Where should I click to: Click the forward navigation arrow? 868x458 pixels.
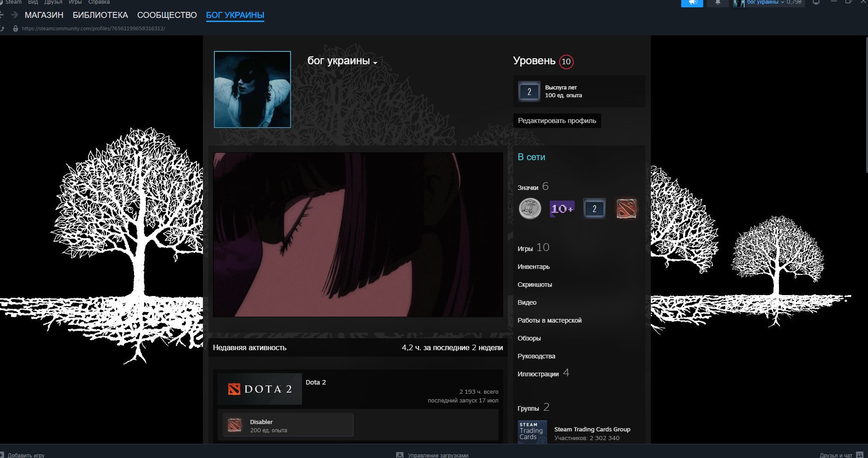coord(15,15)
